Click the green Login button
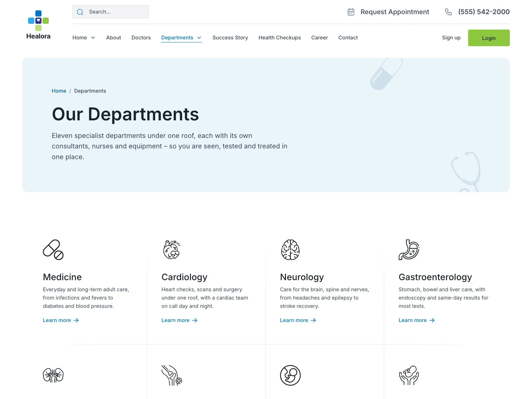Screen dimensions: 532x399 click(x=489, y=38)
